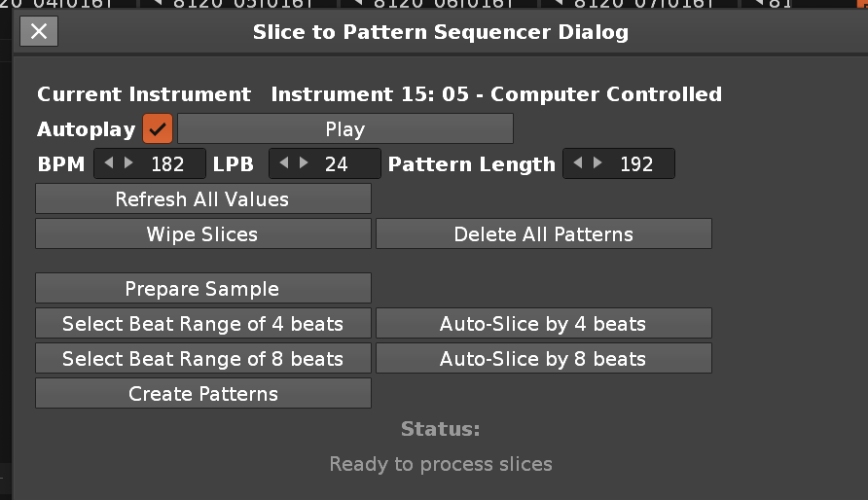Image resolution: width=868 pixels, height=500 pixels.
Task: Increase BPM with the right arrow
Action: (x=128, y=163)
